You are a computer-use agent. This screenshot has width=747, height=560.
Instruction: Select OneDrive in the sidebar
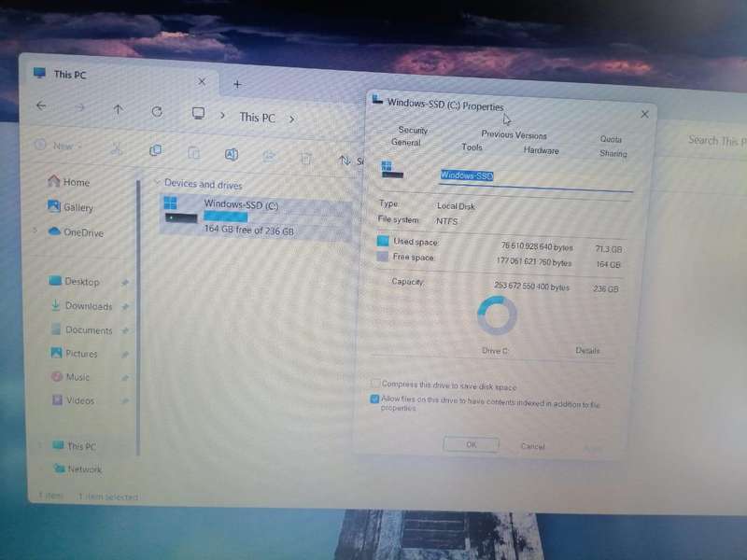point(77,231)
